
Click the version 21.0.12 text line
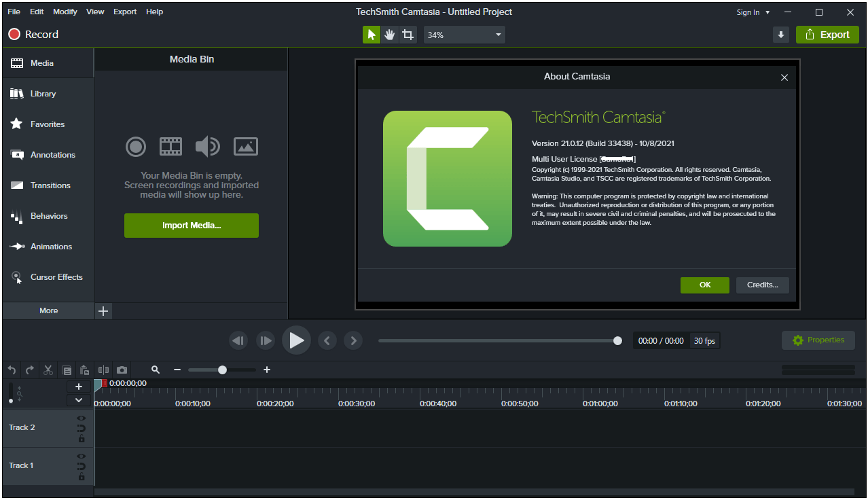[x=603, y=143]
